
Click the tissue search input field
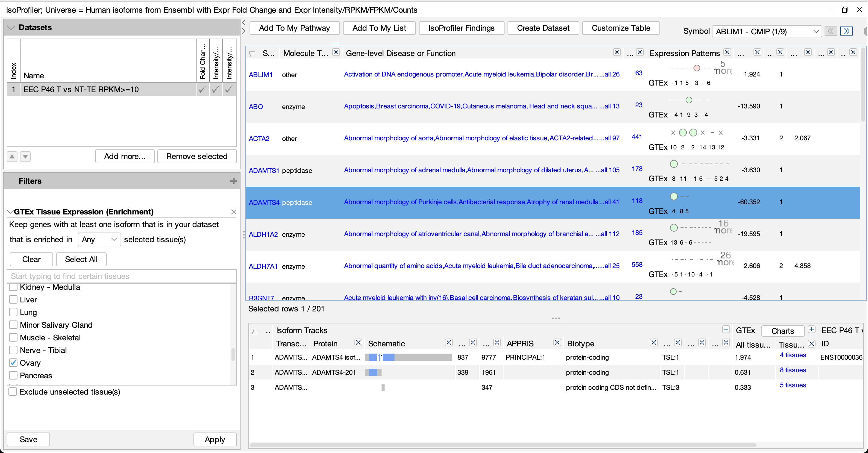tap(121, 276)
